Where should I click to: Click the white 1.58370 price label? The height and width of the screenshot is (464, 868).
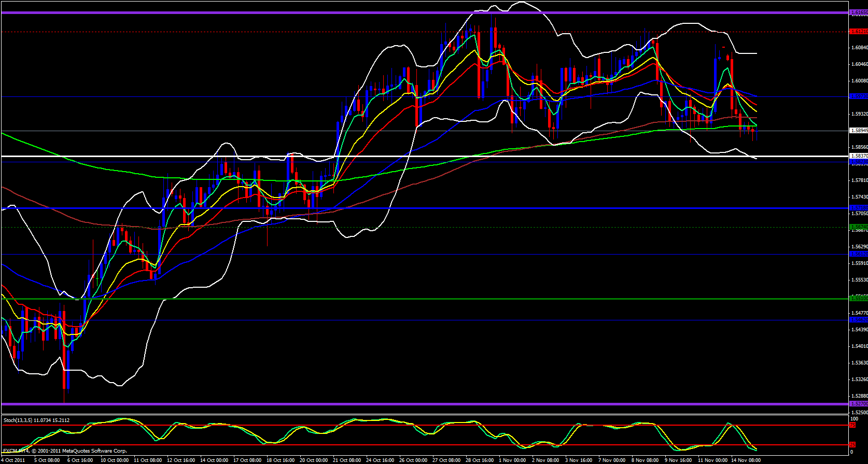pos(858,156)
